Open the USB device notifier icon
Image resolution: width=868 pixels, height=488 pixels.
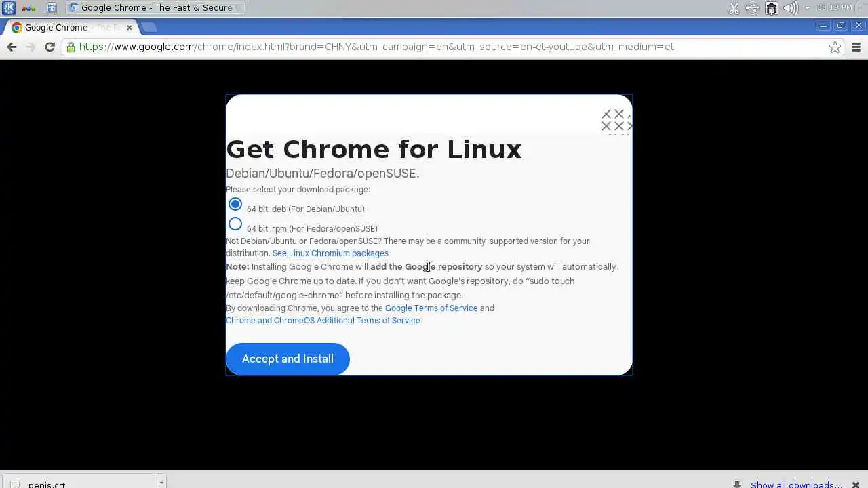[752, 8]
